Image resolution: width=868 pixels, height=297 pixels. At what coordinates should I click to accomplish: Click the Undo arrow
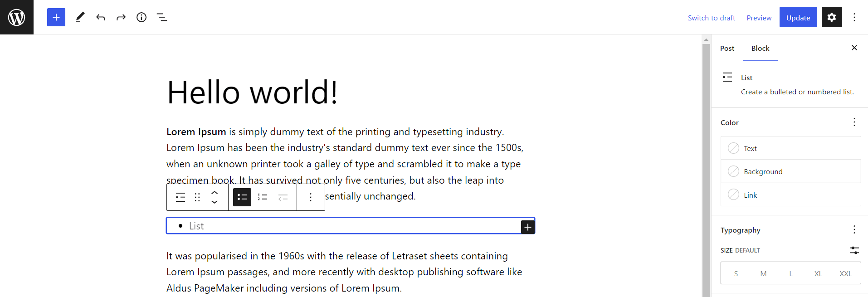coord(101,17)
